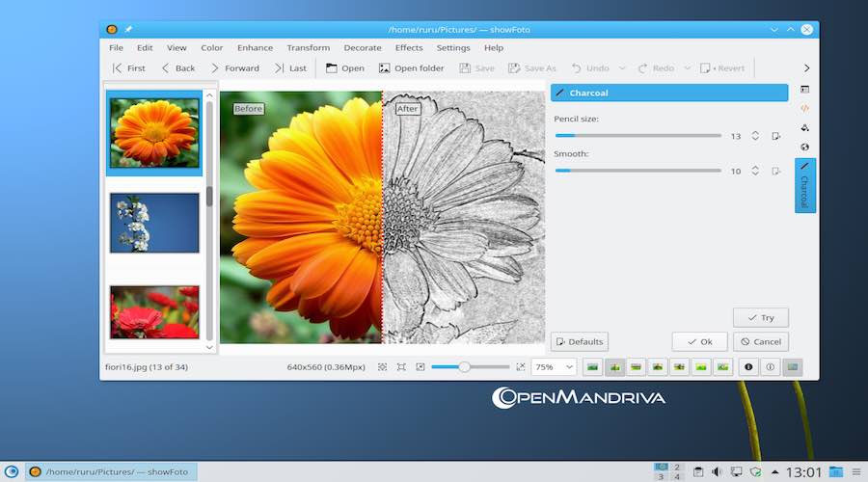Expand the toolbar overflow chevron
868x482 pixels.
(806, 68)
